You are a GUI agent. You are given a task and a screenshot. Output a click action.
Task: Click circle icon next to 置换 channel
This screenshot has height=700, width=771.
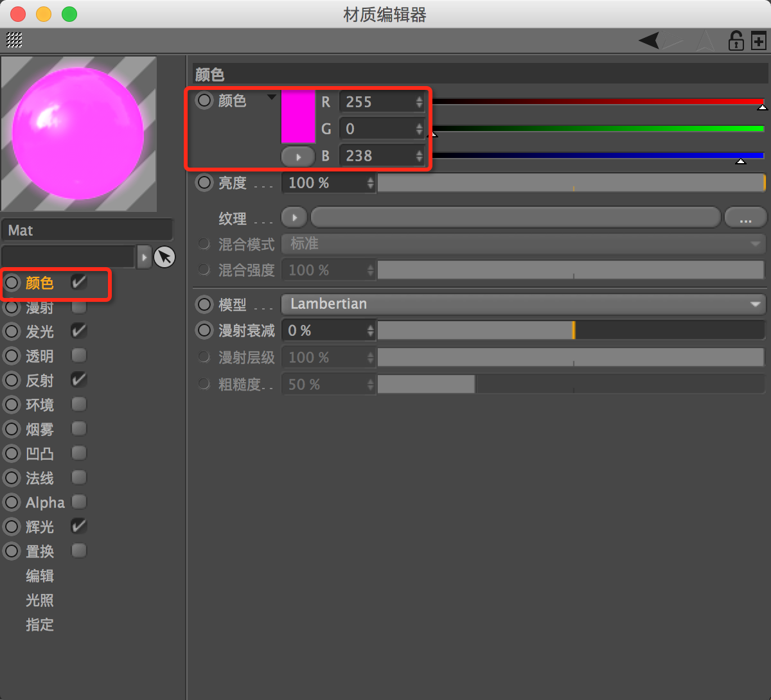12,551
